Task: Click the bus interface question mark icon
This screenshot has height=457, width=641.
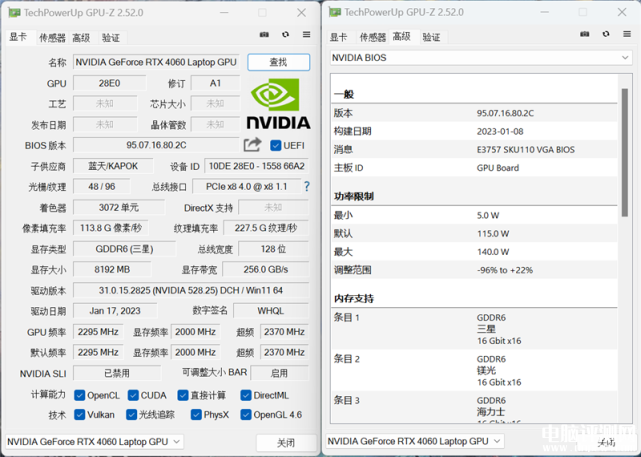Action: point(307,187)
